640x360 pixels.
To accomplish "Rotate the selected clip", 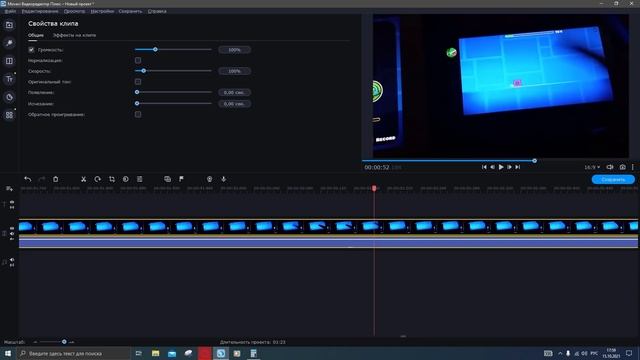I will (x=98, y=179).
